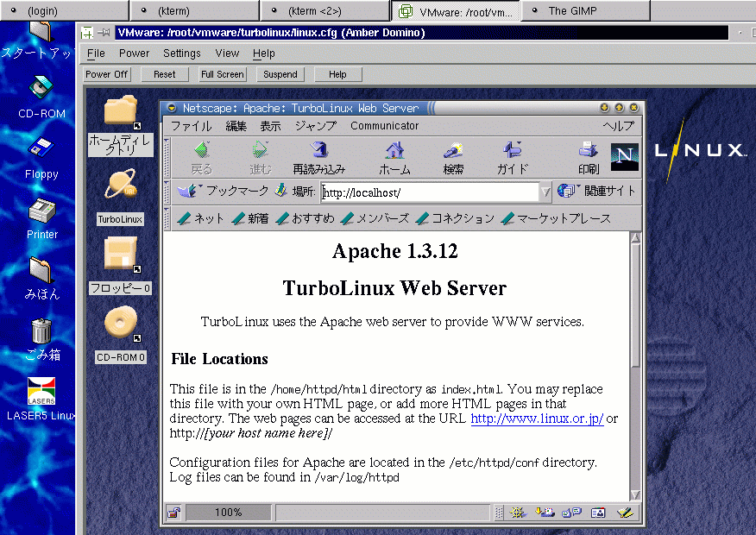This screenshot has height=535, width=756.
Task: Click the Netscape N logo
Action: 624,156
